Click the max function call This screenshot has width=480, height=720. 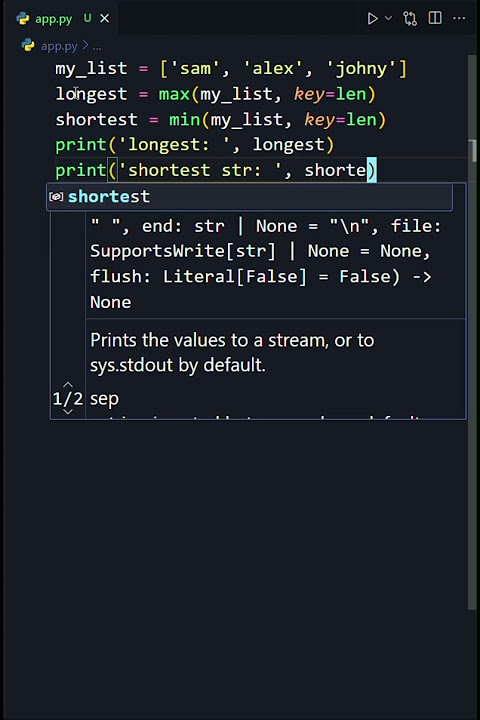click(x=174, y=94)
